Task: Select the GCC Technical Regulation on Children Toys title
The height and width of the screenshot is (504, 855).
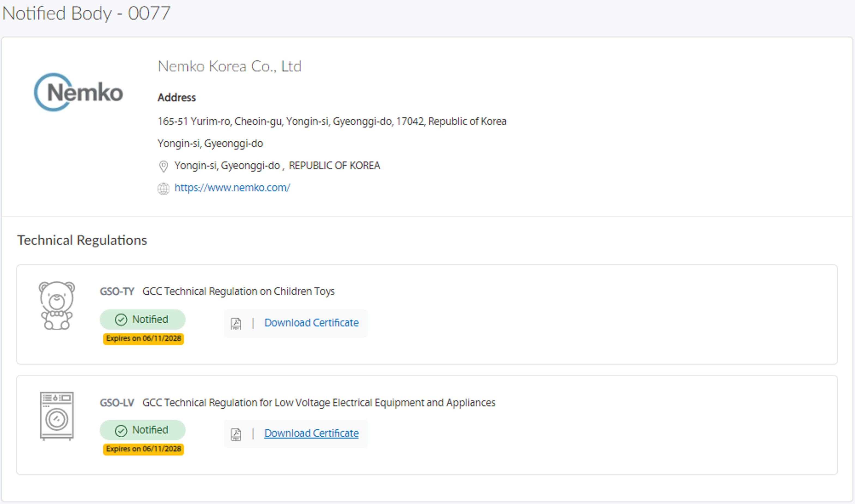Action: point(238,291)
